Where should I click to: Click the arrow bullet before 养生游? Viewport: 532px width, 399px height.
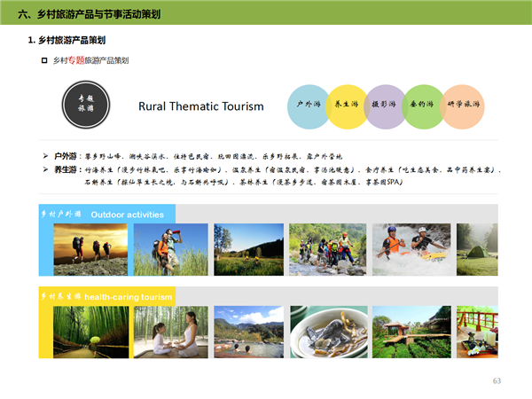pos(46,168)
